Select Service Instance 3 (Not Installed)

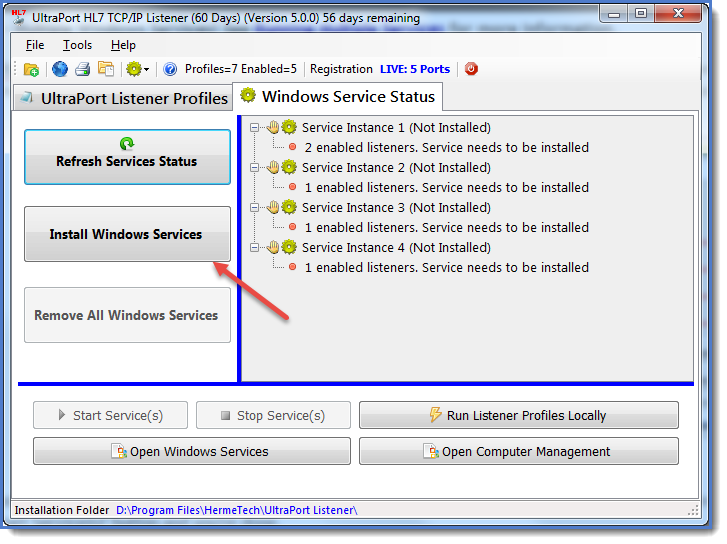click(396, 207)
